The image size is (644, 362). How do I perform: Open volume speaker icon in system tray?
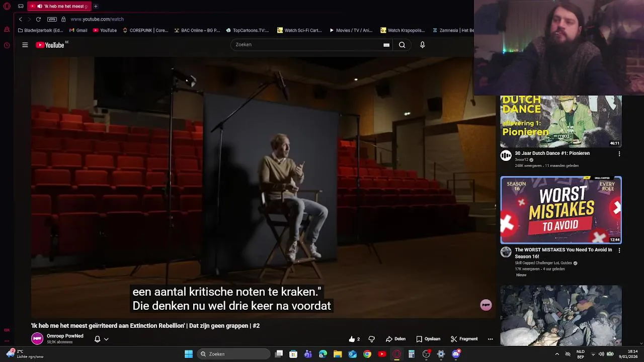click(601, 354)
